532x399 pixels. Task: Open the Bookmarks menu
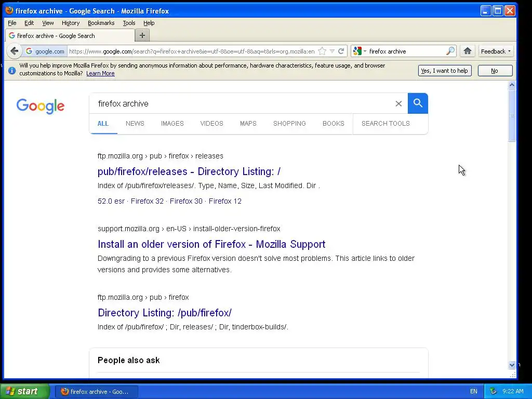click(101, 23)
